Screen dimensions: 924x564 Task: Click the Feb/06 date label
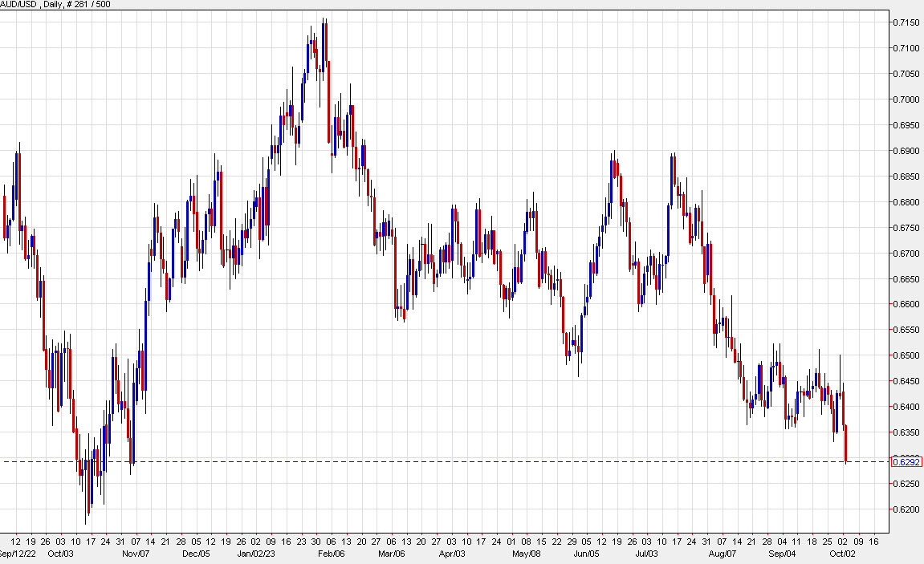click(x=331, y=553)
